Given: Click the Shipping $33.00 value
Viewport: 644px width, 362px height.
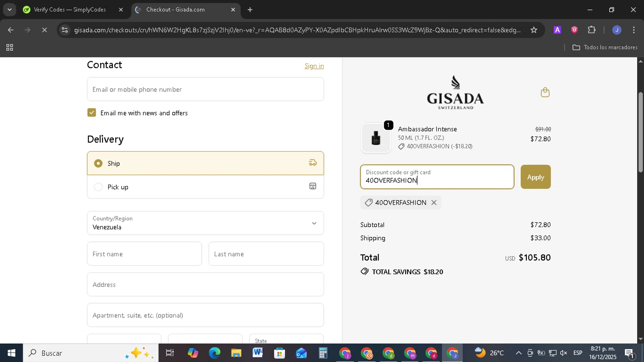Looking at the screenshot, I should pos(541,238).
